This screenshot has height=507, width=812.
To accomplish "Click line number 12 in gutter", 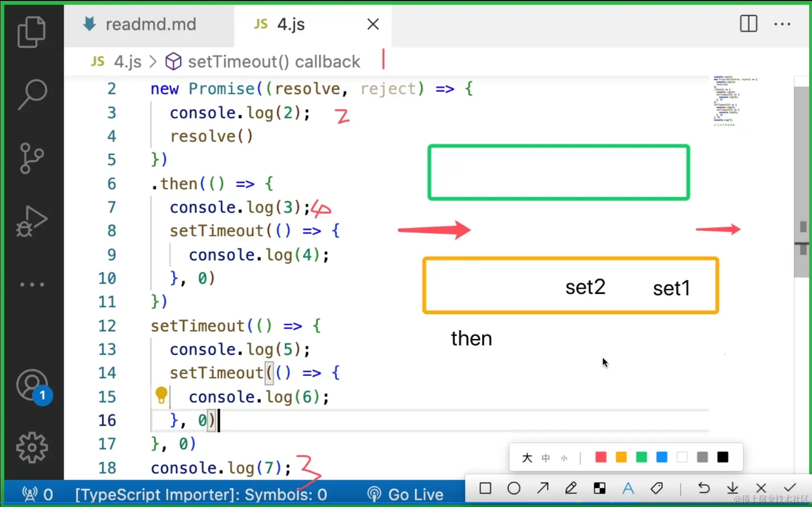I will click(x=107, y=326).
